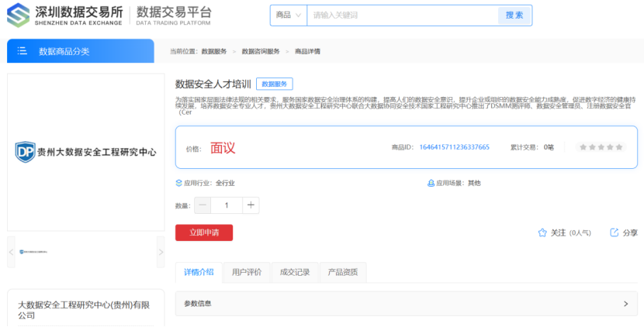The width and height of the screenshot is (644, 327).
Task: Focus the 请输入关键词 search field
Action: 402,15
